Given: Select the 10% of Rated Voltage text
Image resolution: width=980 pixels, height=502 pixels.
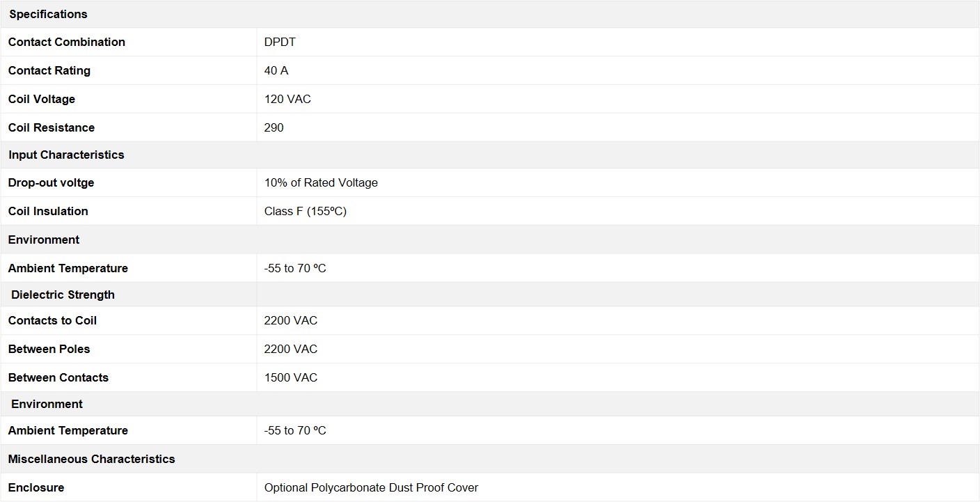Looking at the screenshot, I should [x=321, y=182].
